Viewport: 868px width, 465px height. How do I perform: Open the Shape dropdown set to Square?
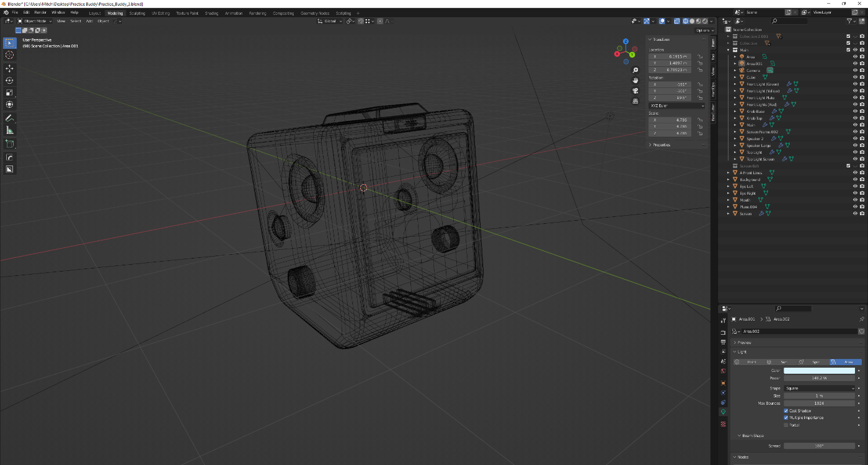(x=820, y=387)
